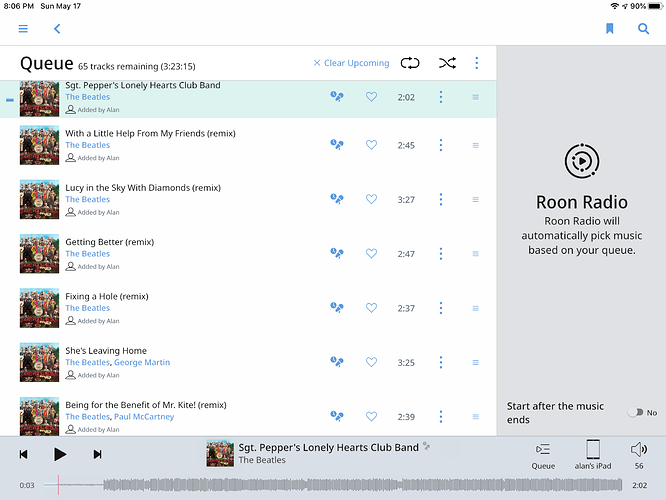
Task: Open lyrics icon for Getting Better (remix)
Action: [337, 253]
